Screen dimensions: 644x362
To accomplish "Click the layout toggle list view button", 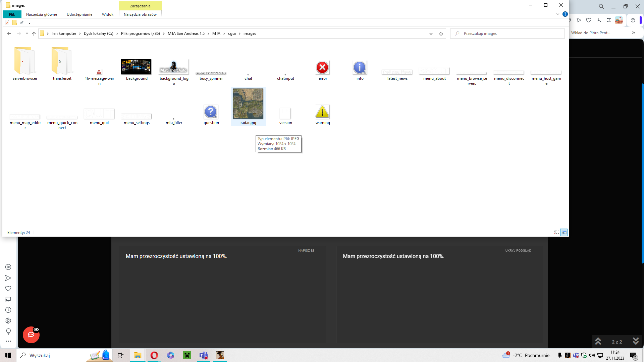I will coord(556,233).
